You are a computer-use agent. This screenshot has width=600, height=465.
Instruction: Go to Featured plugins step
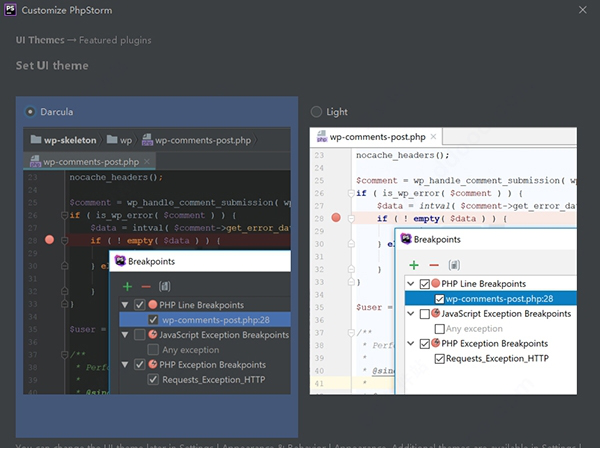point(115,40)
